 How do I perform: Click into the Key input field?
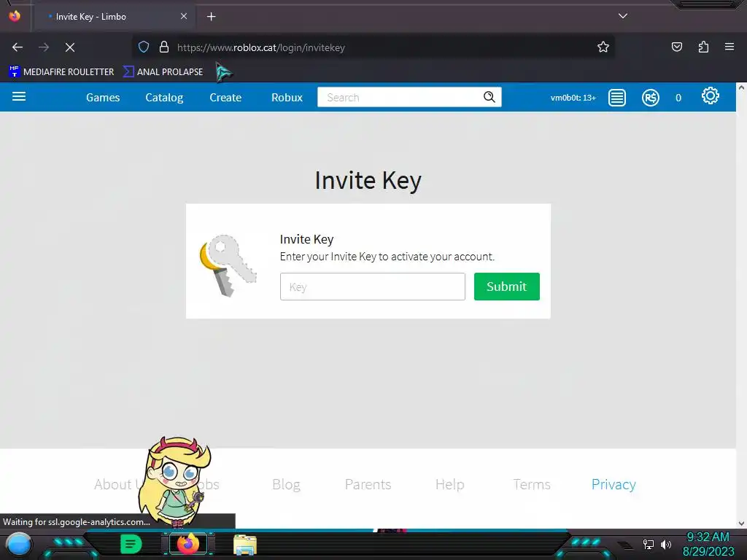pos(373,287)
